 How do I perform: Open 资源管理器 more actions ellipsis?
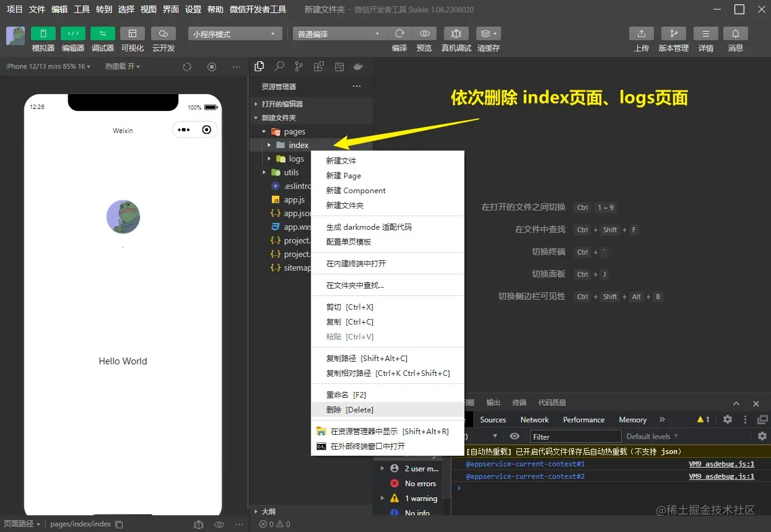[356, 87]
